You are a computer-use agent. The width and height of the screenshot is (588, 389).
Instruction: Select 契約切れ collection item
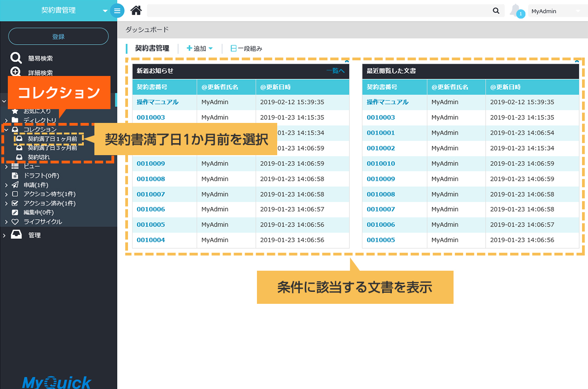(39, 157)
